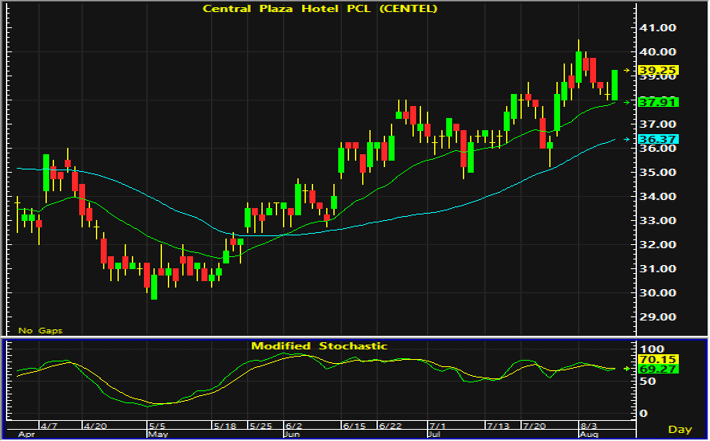Click the 29.00 price axis value
The height and width of the screenshot is (441, 710).
click(x=657, y=317)
